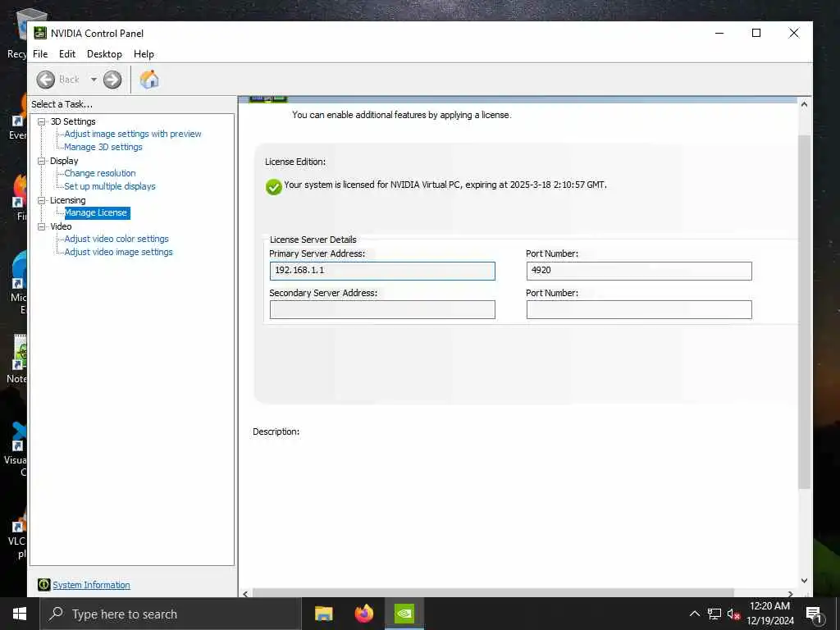
Task: Click the System Information icon
Action: [44, 584]
